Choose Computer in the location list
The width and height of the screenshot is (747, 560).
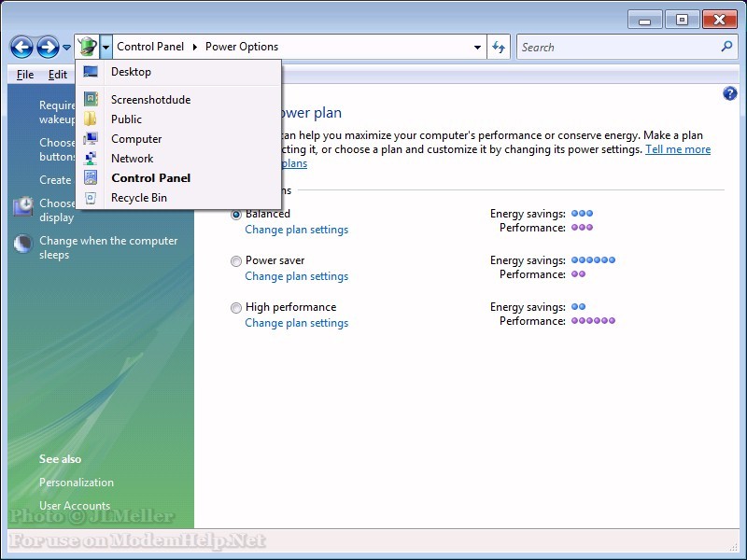(x=178, y=138)
